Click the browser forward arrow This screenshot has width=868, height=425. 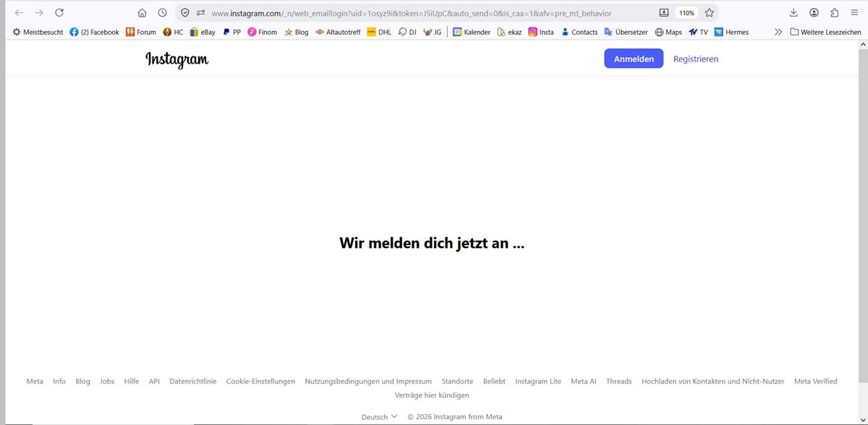click(39, 12)
